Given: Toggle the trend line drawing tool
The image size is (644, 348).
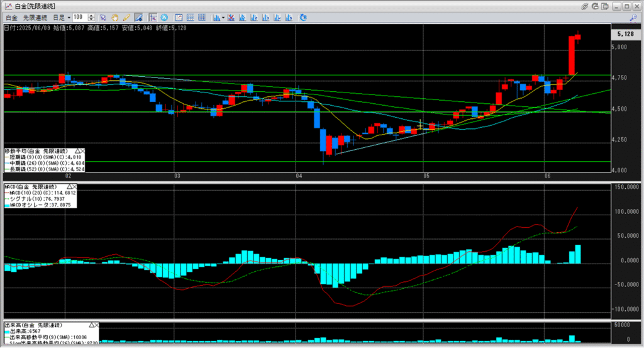Looking at the screenshot, I should (138, 17).
